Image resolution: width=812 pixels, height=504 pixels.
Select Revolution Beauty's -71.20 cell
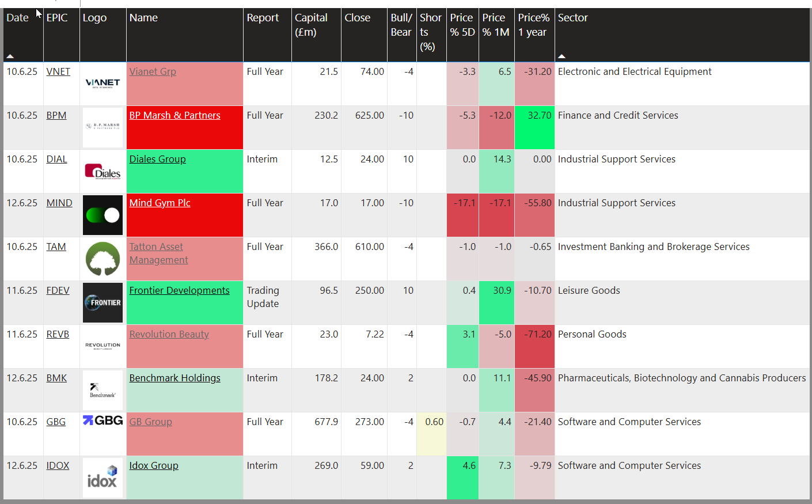(534, 346)
